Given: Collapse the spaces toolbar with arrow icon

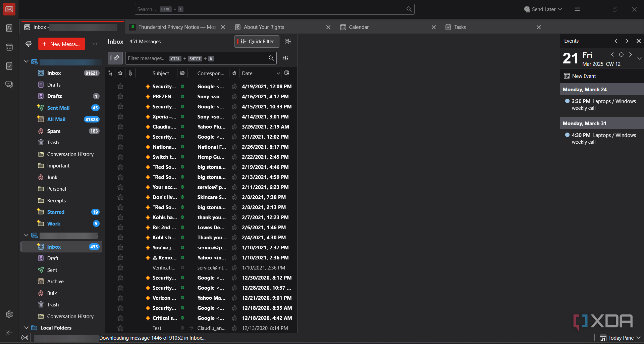Looking at the screenshot, I should (9, 333).
